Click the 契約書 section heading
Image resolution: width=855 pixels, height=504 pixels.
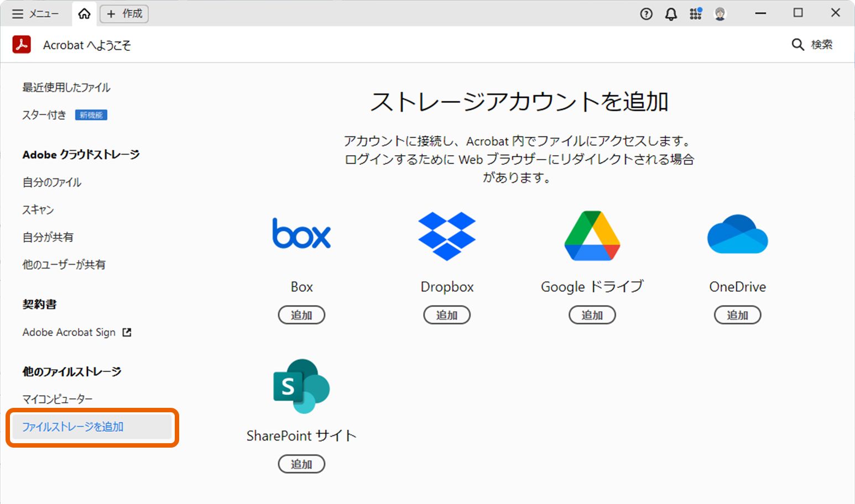click(39, 305)
